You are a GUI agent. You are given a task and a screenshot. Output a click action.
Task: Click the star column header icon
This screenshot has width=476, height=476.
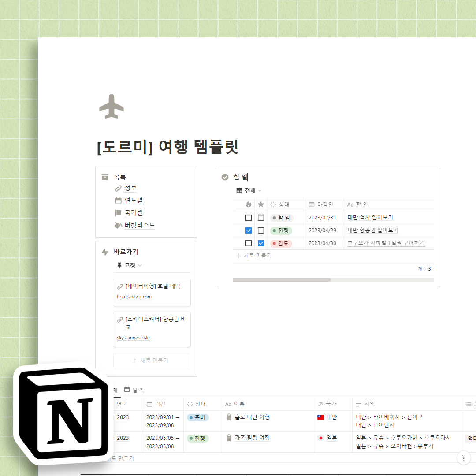point(261,205)
